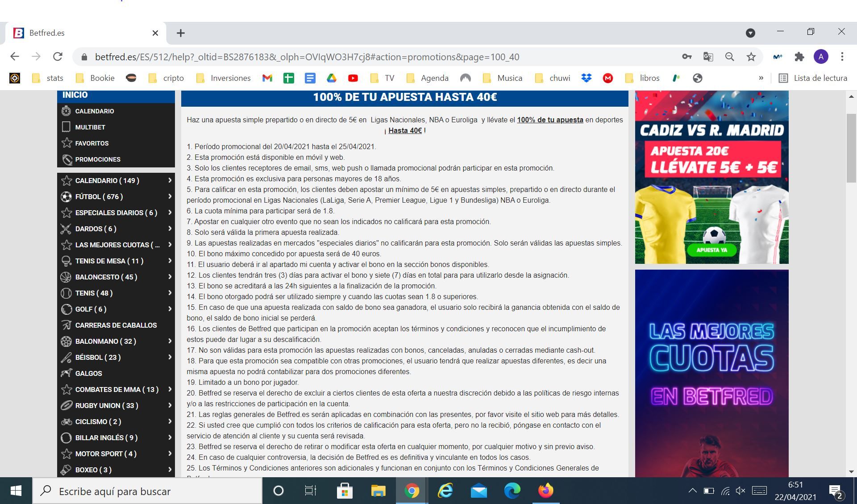857x504 pixels.
Task: Open a new browser tab
Action: point(181,33)
